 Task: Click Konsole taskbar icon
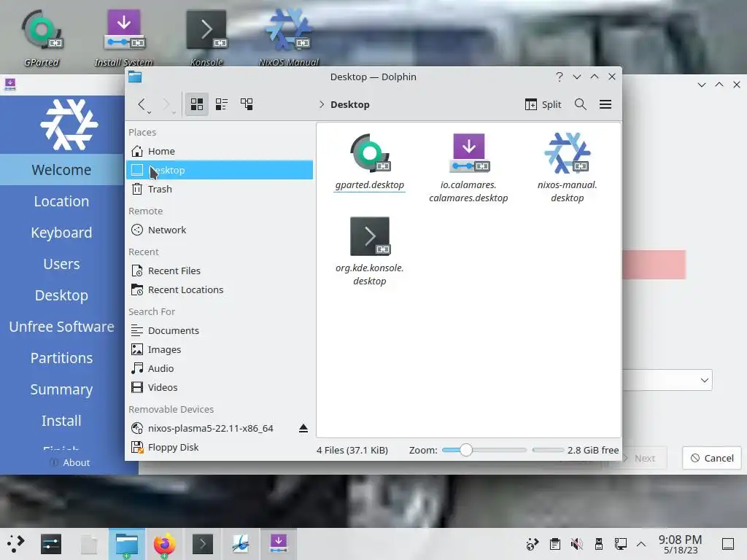[203, 544]
